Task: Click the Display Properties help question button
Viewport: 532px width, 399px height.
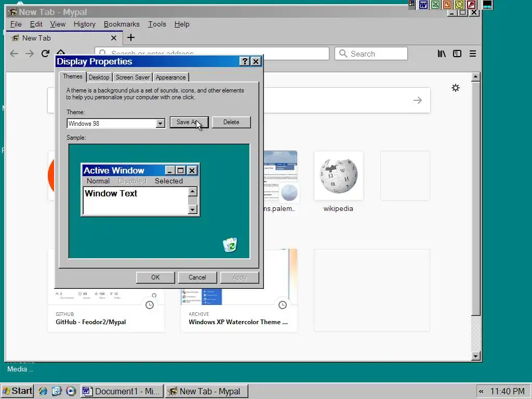Action: (244, 61)
